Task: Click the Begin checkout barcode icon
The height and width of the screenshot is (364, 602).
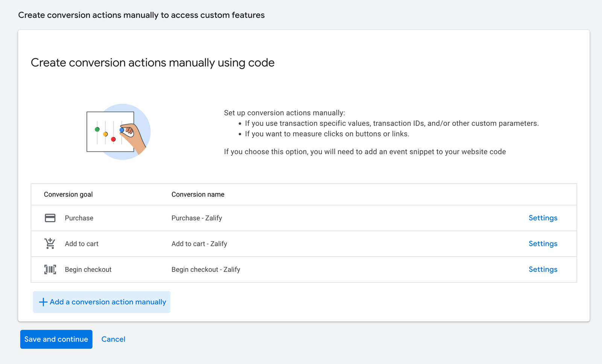Action: point(50,270)
